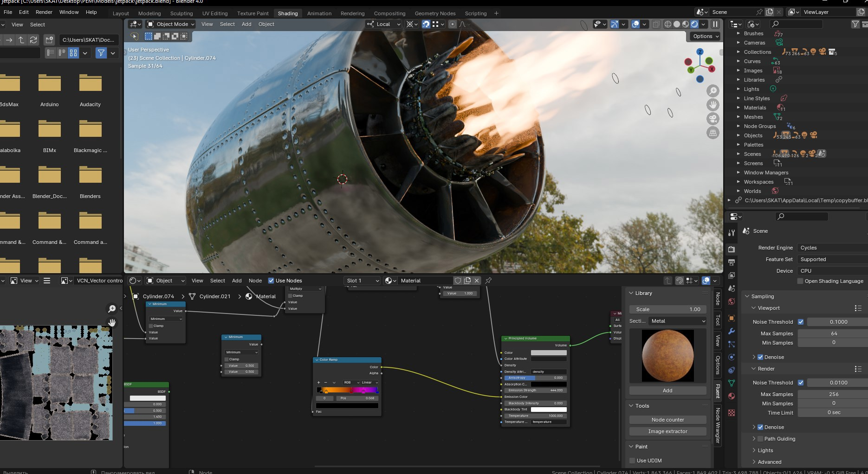Expand the Lights render panel

click(753, 450)
